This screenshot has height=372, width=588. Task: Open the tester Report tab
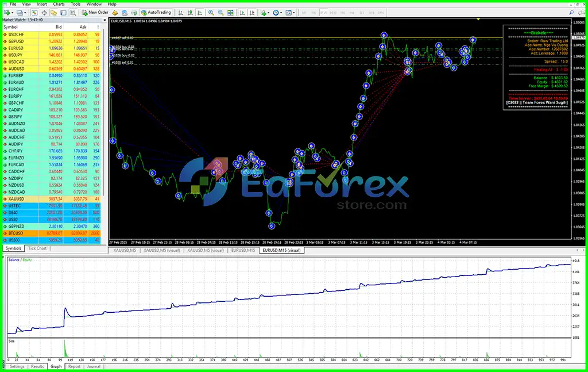pos(74,366)
